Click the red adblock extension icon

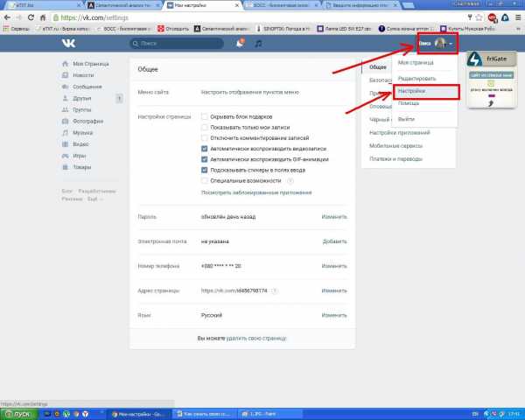coord(492,17)
